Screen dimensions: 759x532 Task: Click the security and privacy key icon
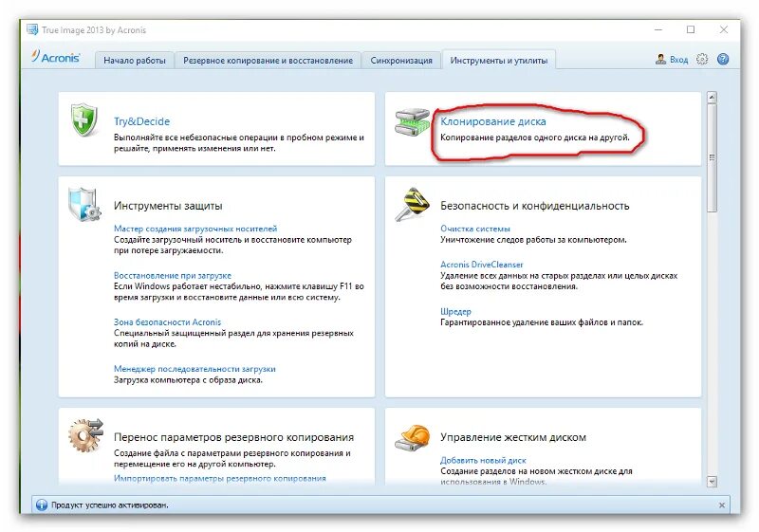pos(412,204)
